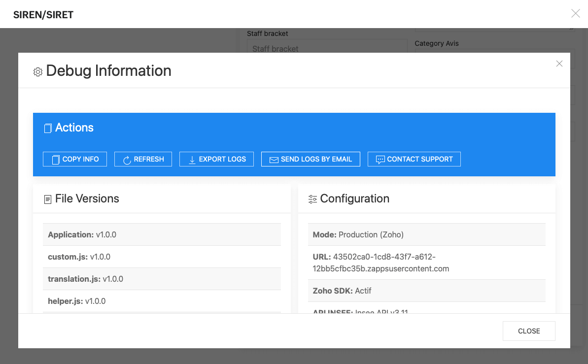Select the Application: v1.0.0 row
The image size is (588, 364).
tap(162, 234)
